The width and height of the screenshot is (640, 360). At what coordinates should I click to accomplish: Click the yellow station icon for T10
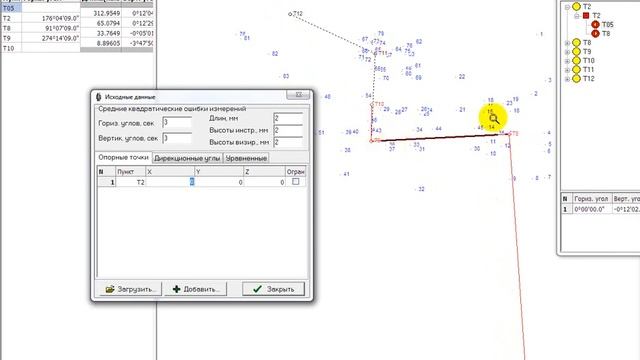[x=576, y=60]
